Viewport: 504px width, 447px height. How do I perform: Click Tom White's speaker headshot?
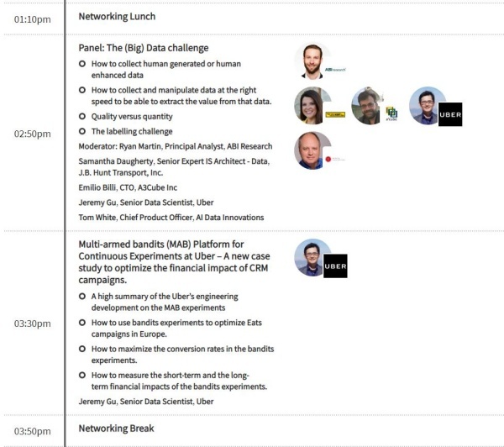[x=312, y=150]
